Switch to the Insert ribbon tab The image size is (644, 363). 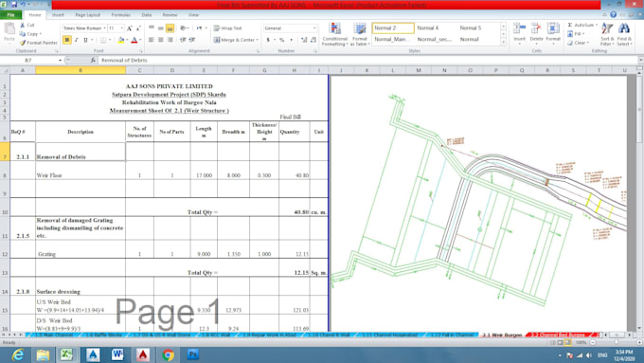coord(58,15)
